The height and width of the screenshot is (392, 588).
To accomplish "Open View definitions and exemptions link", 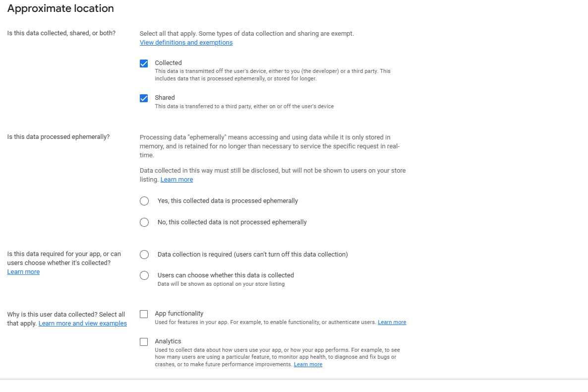I will (186, 43).
